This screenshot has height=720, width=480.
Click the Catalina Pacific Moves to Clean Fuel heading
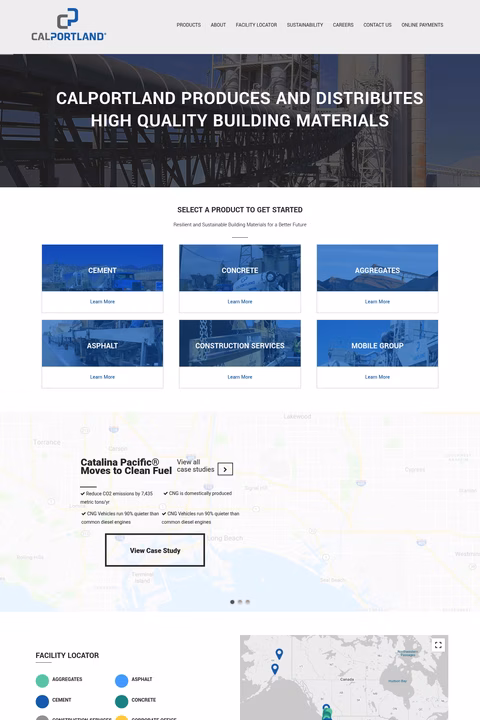(x=126, y=467)
